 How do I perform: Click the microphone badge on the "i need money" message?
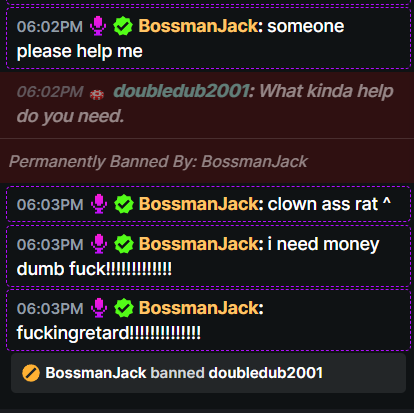click(99, 244)
